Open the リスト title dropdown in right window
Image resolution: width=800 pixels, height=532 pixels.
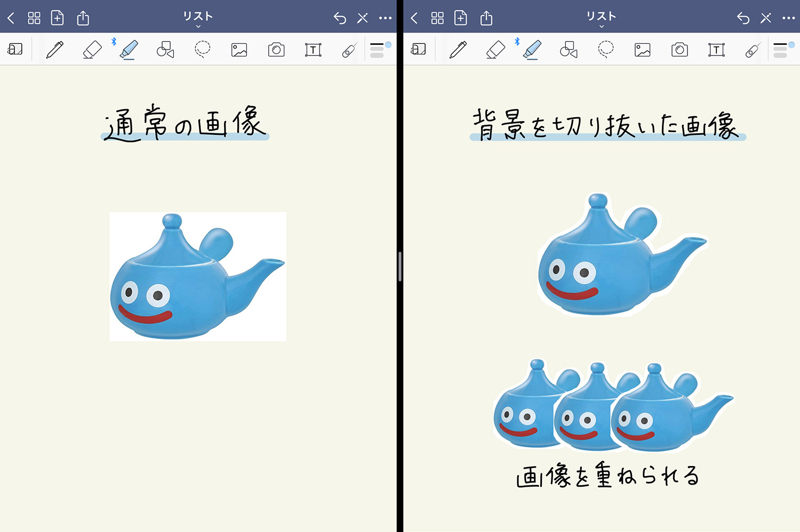click(601, 19)
